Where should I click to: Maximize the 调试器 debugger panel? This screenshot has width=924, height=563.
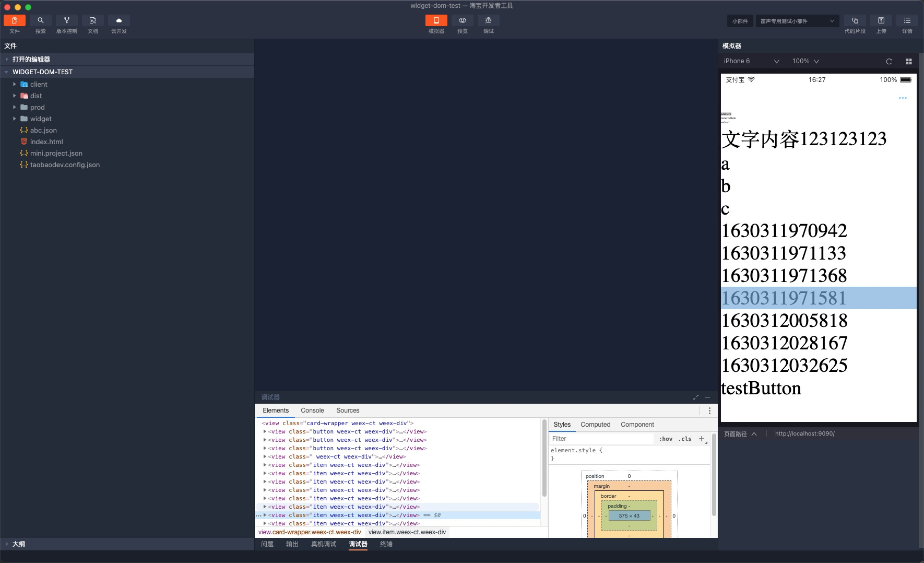[696, 397]
